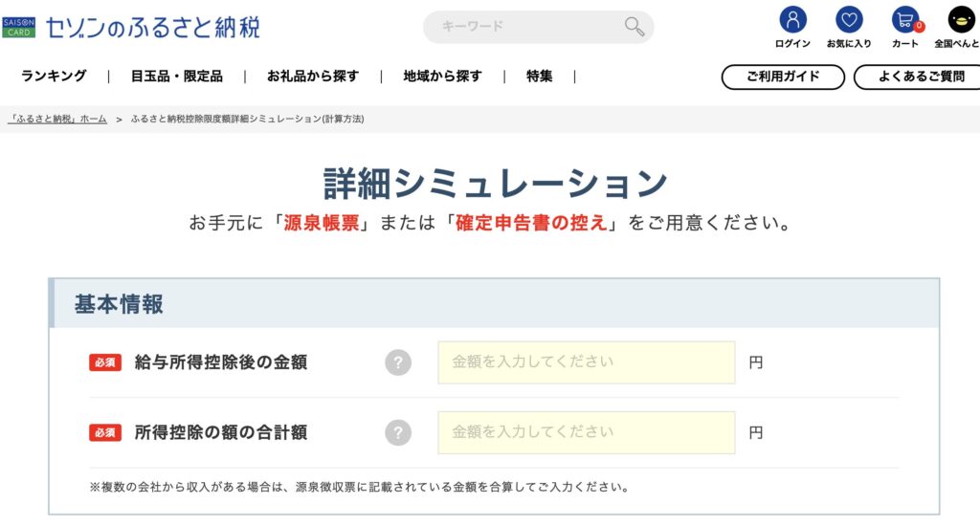Click the Saison Card logo
The height and width of the screenshot is (526, 980).
pyautogui.click(x=20, y=27)
